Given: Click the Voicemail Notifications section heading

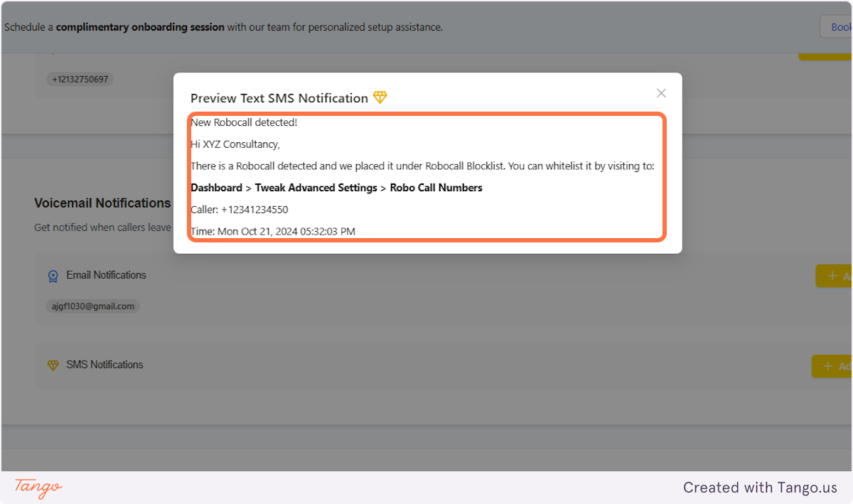Looking at the screenshot, I should click(x=102, y=203).
